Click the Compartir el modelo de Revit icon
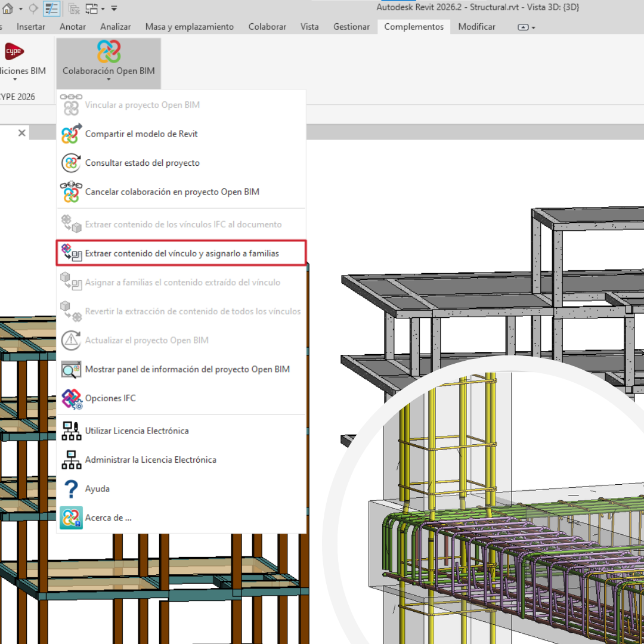 pos(71,134)
